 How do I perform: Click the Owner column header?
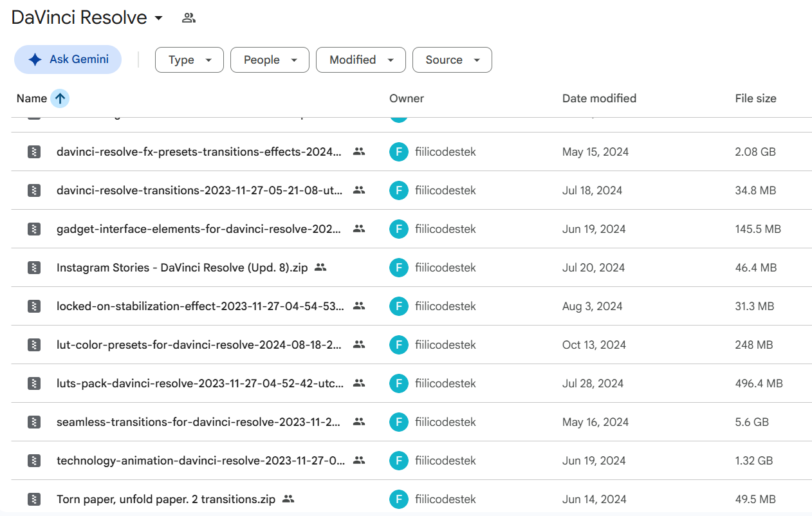click(x=407, y=98)
